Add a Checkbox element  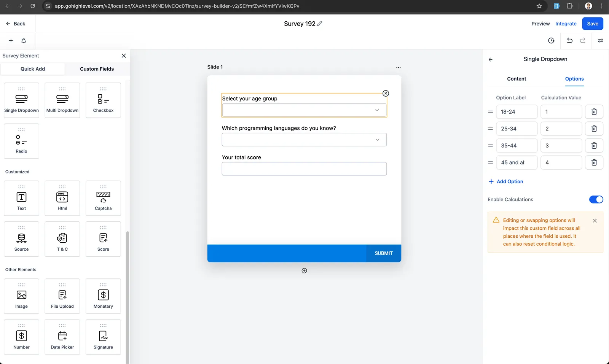(x=103, y=100)
